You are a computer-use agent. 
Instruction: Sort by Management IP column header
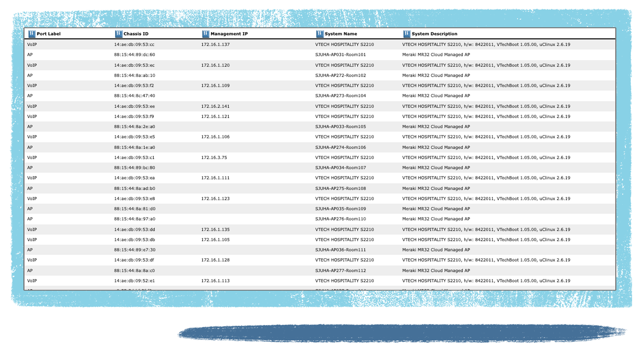point(229,34)
